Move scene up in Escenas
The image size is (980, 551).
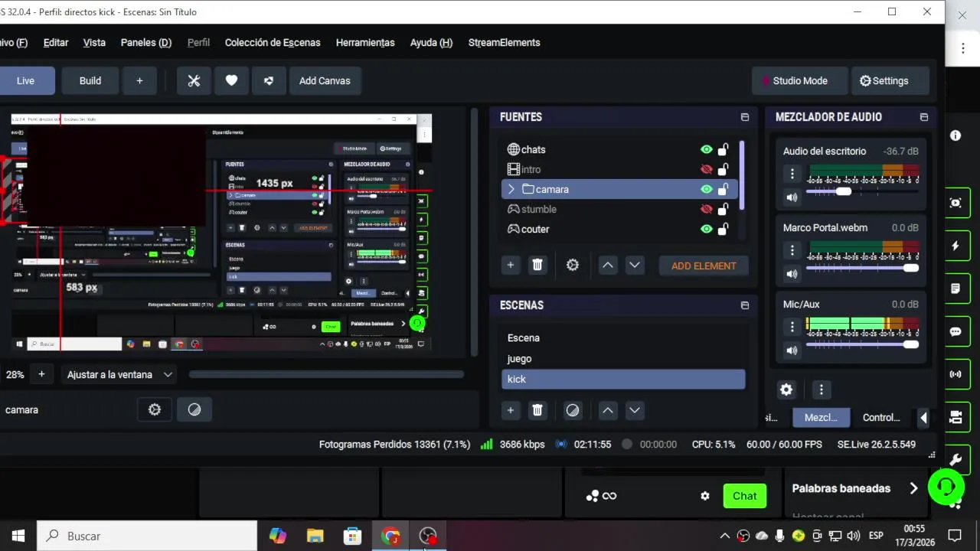[x=607, y=410]
